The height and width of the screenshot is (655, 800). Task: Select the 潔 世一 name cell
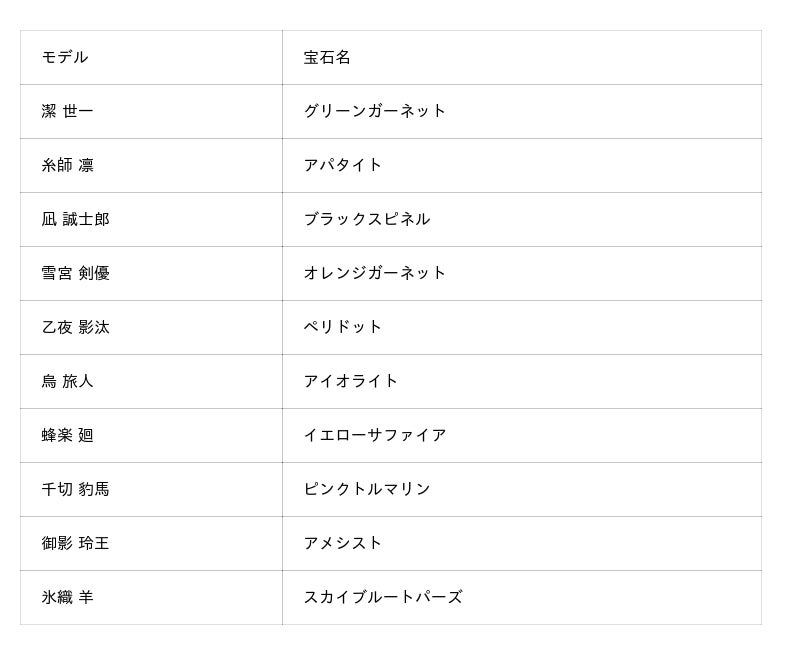[67, 112]
